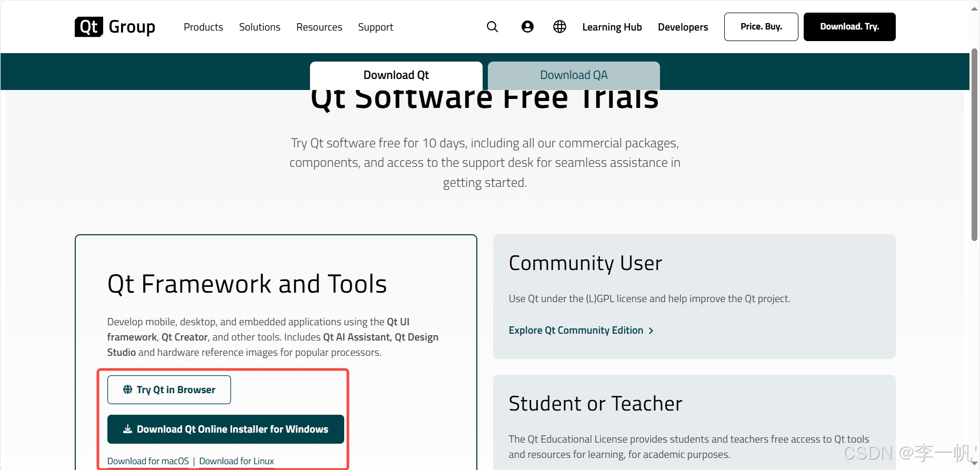980x470 pixels.
Task: Click the Qt Group logo
Action: coord(115,27)
